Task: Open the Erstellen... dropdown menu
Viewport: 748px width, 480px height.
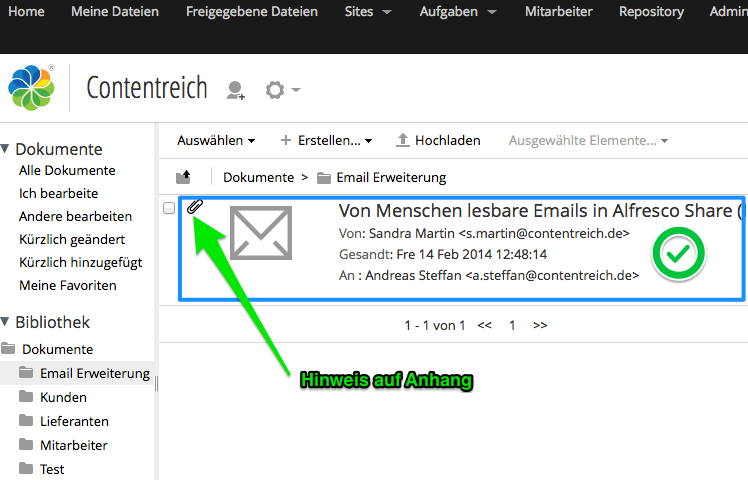Action: (x=326, y=141)
